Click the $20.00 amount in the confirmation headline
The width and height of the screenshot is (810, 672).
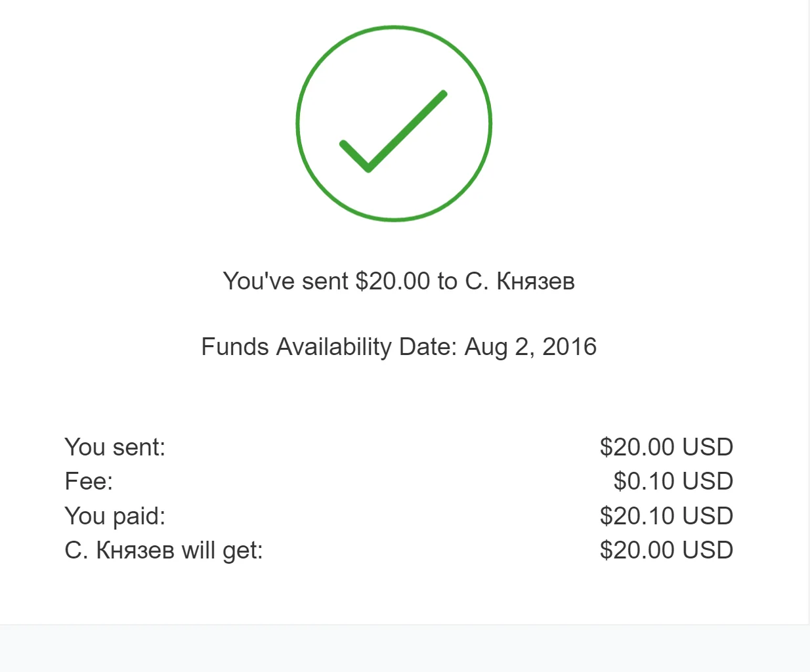pyautogui.click(x=393, y=281)
